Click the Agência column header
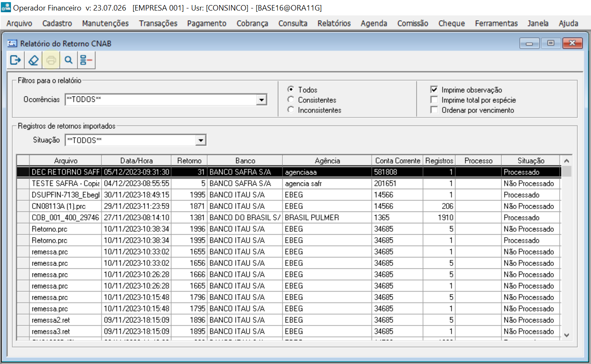 327,161
